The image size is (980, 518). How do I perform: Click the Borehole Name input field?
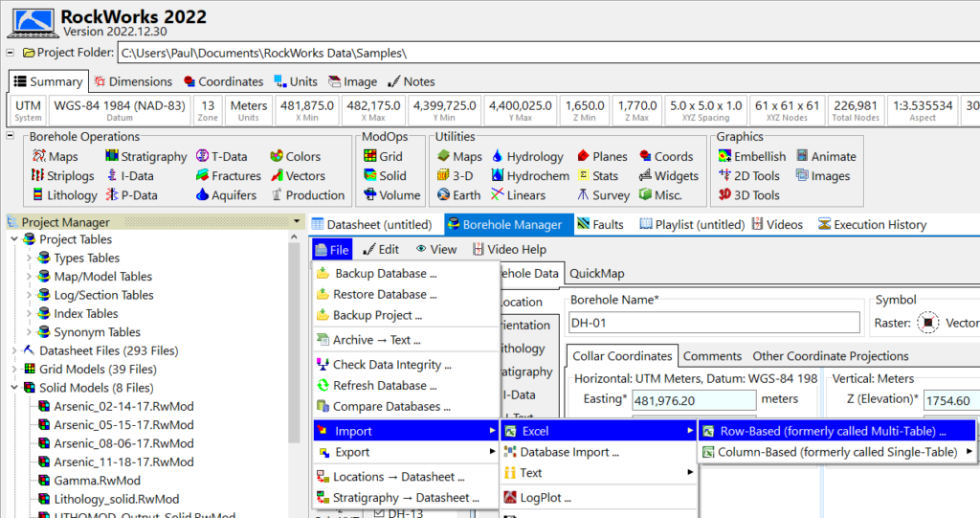coord(713,323)
